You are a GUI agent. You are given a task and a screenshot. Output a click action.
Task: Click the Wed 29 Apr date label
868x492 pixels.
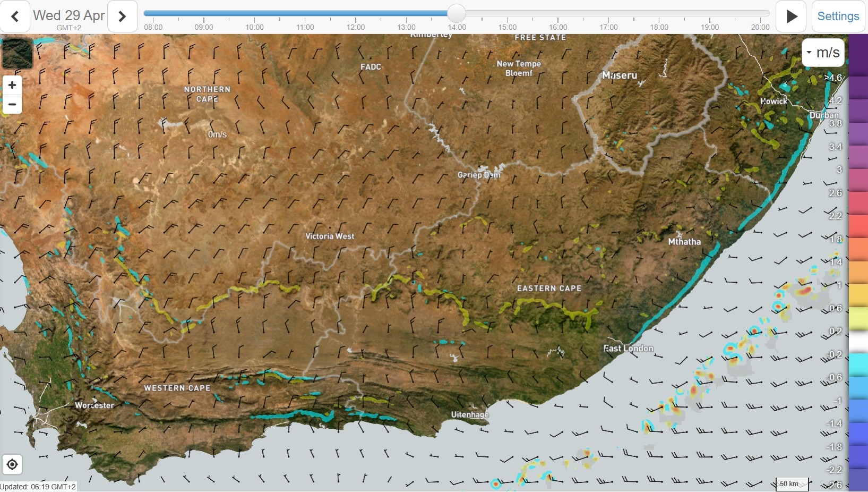69,16
